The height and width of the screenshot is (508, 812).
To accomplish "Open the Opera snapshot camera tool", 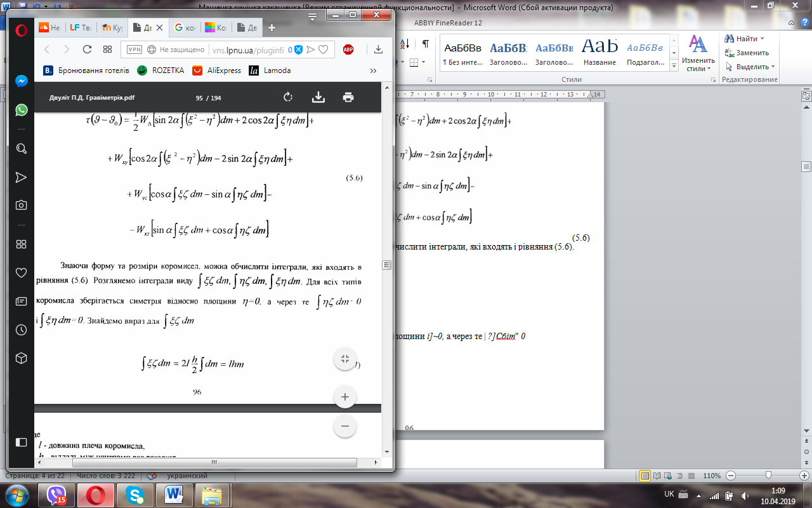I will 21,205.
